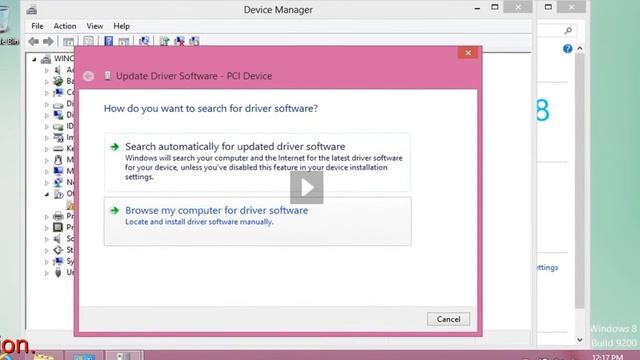Minimize the Device Manager window
This screenshot has width=640, height=360.
tap(477, 8)
